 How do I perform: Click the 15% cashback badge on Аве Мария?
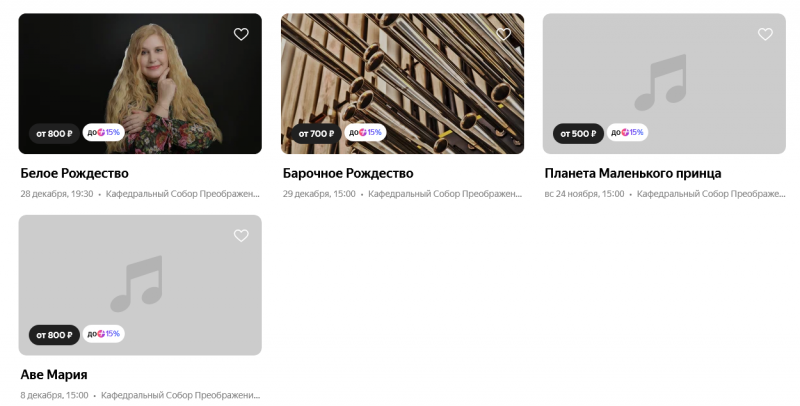(x=104, y=334)
